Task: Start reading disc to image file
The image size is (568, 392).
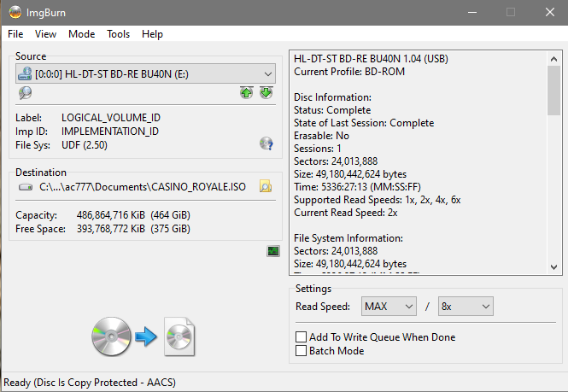Action: (143, 337)
